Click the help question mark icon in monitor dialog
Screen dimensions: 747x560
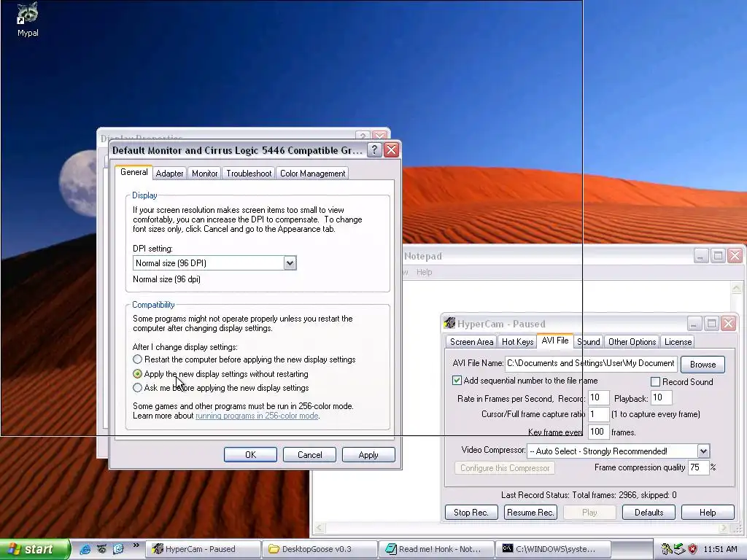[x=374, y=150]
